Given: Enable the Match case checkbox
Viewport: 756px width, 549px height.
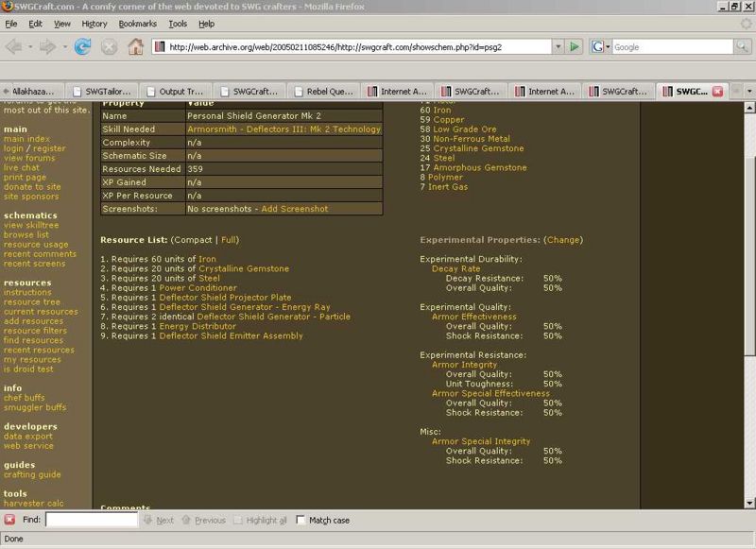Looking at the screenshot, I should click(301, 520).
